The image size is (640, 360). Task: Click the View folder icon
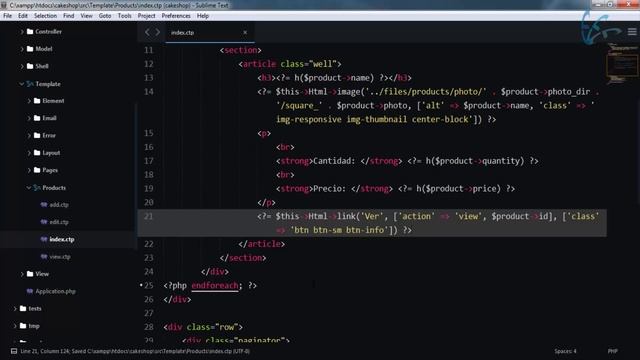click(30, 274)
